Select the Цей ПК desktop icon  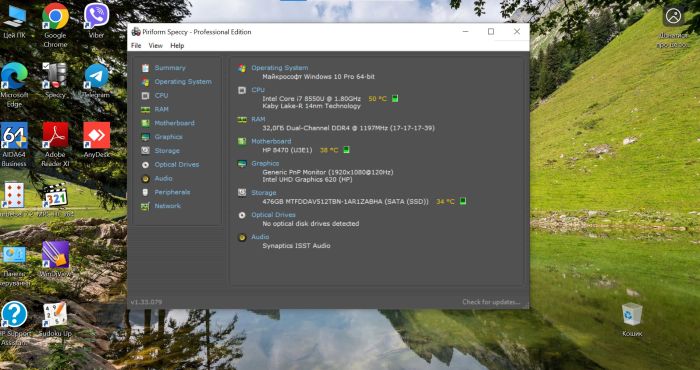coord(14,21)
